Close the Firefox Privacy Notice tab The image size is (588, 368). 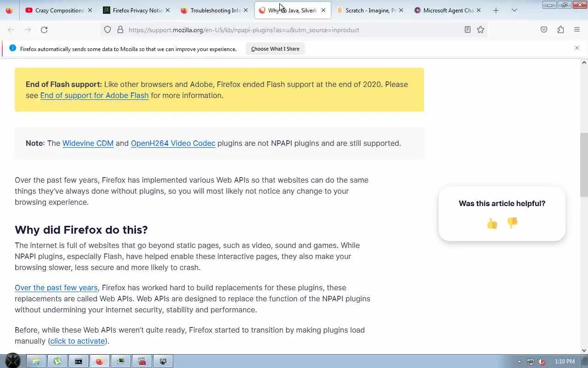167,10
